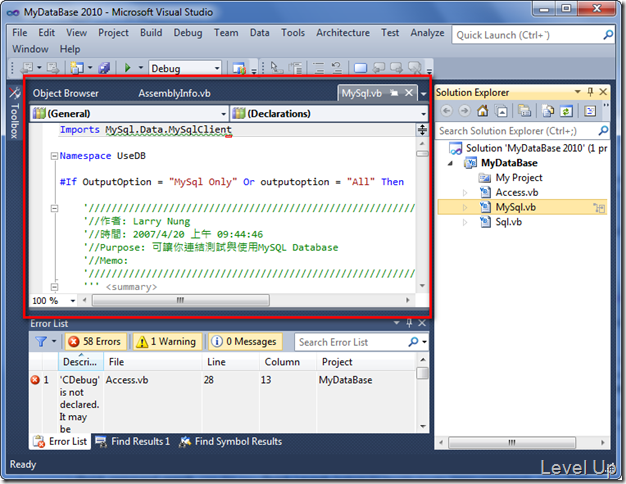626x484 pixels.
Task: Open the Toolbox side panel
Action: pyautogui.click(x=15, y=113)
